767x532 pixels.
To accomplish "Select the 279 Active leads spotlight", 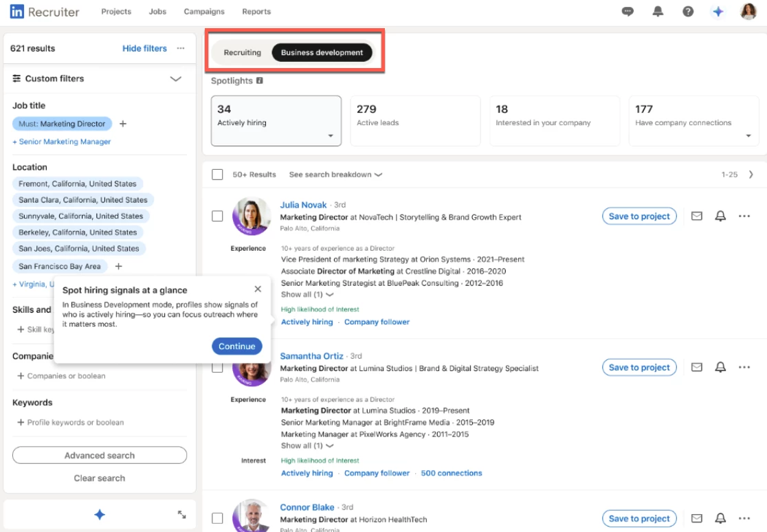I will coord(415,121).
